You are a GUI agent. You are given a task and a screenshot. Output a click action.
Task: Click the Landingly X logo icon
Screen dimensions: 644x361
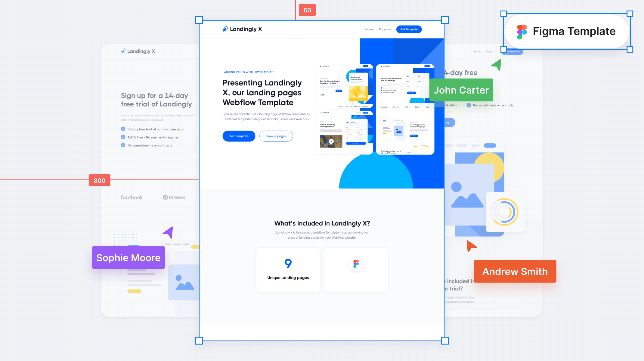(x=225, y=29)
